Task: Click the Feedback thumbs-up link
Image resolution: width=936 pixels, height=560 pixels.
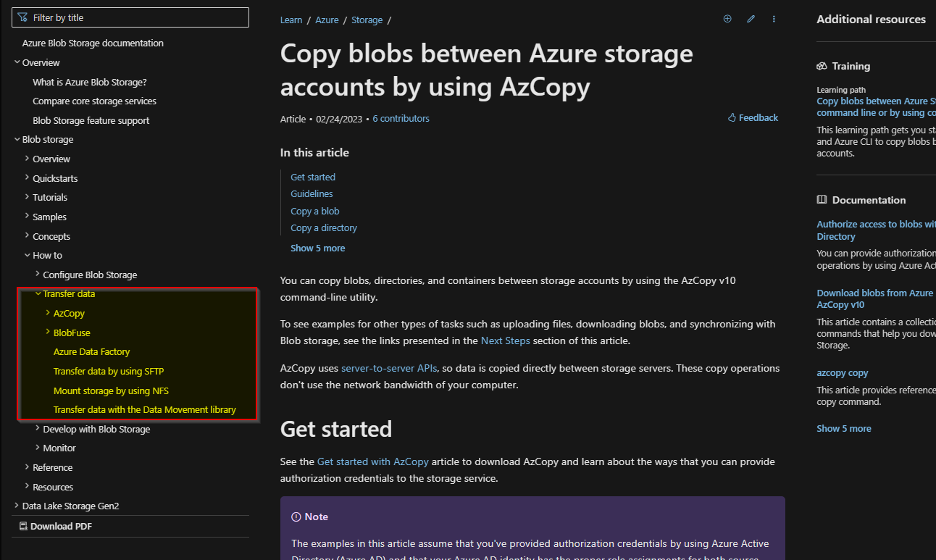Action: coord(753,117)
